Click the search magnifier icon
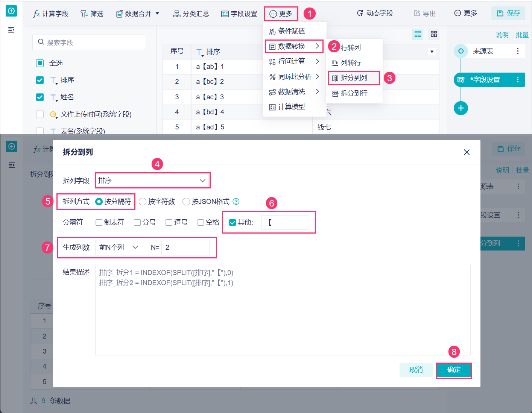 coord(41,42)
